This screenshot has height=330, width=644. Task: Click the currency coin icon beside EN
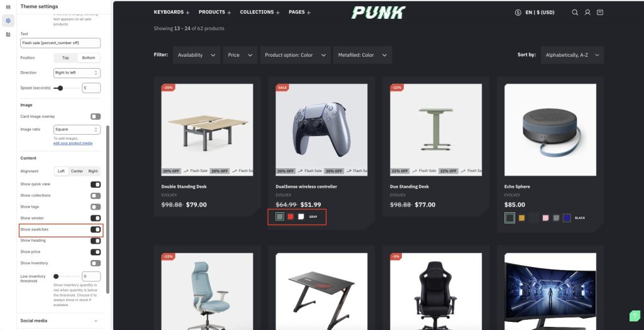(518, 13)
